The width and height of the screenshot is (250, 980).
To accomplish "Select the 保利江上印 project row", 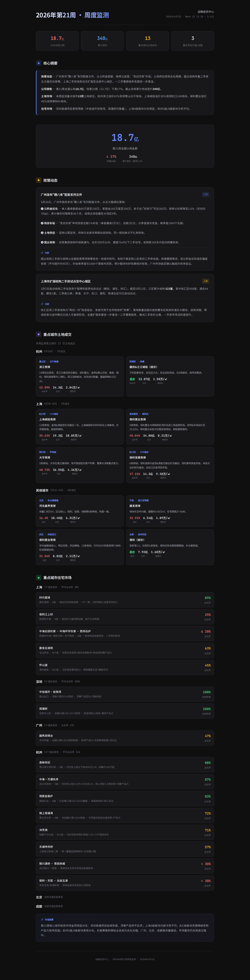I will (x=125, y=617).
